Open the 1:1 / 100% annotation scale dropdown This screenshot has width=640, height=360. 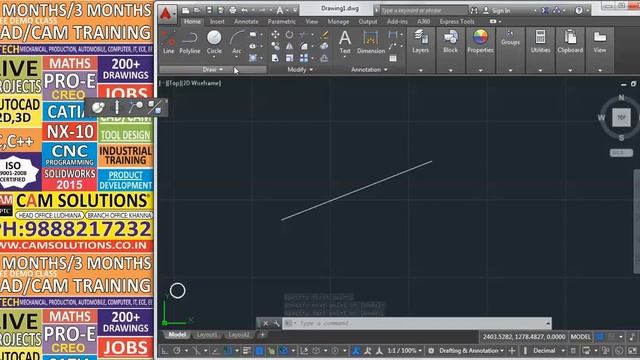click(404, 351)
